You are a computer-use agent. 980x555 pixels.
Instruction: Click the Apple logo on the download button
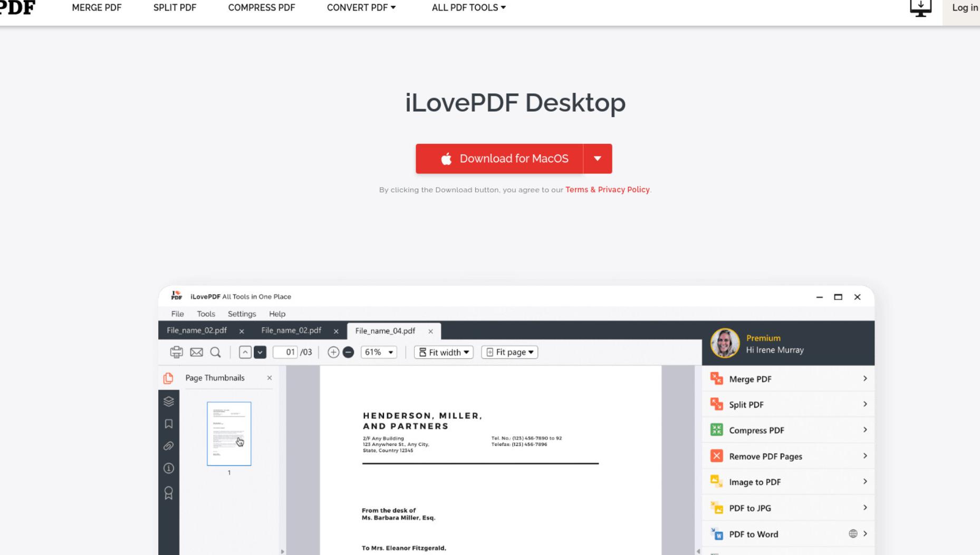[446, 159]
